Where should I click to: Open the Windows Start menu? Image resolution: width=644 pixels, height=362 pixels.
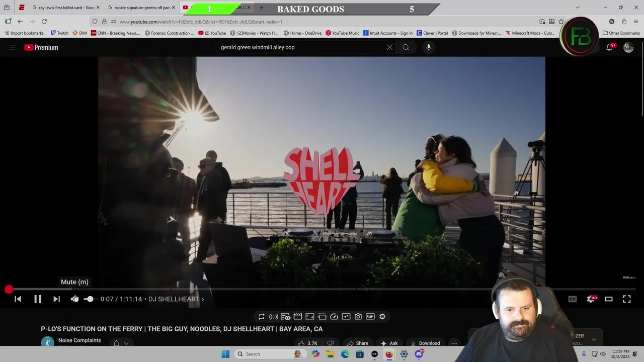pyautogui.click(x=225, y=354)
